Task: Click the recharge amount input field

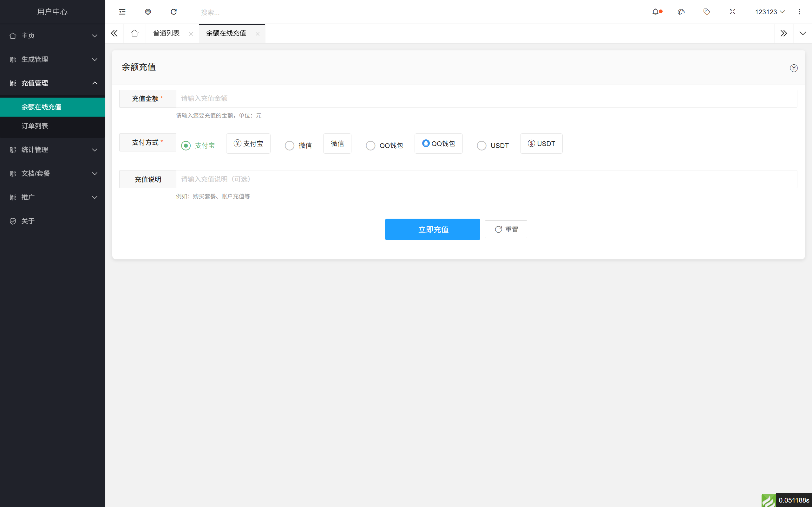Action: [x=336, y=98]
